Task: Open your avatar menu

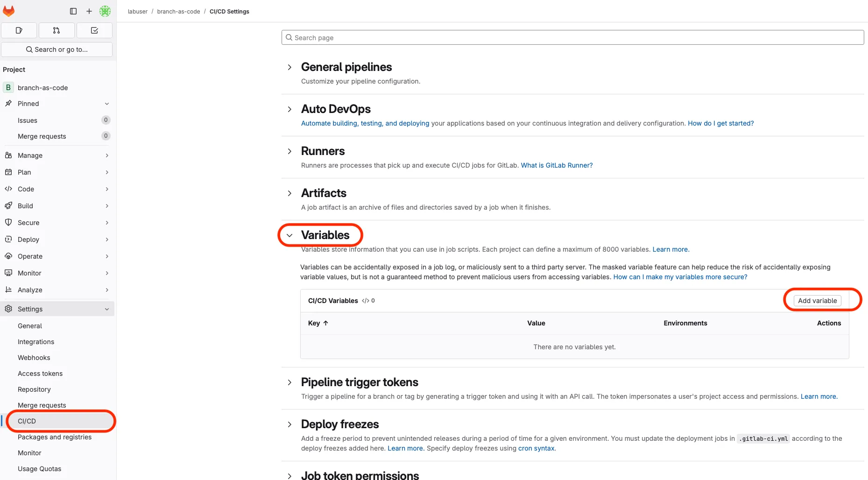Action: (105, 11)
